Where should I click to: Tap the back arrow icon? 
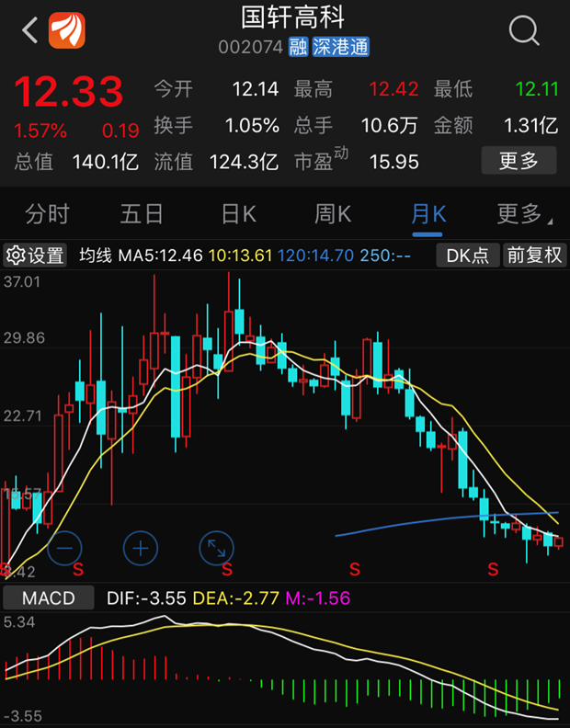[29, 30]
